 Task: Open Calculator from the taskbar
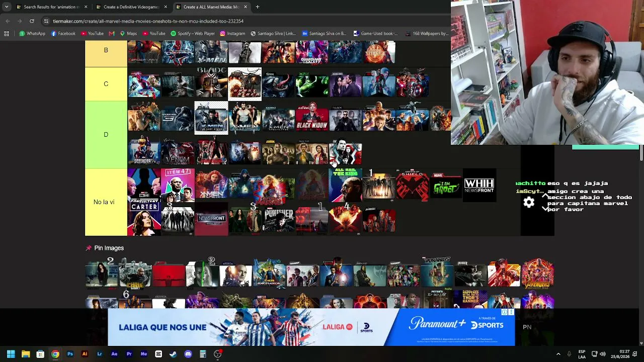[203, 354]
